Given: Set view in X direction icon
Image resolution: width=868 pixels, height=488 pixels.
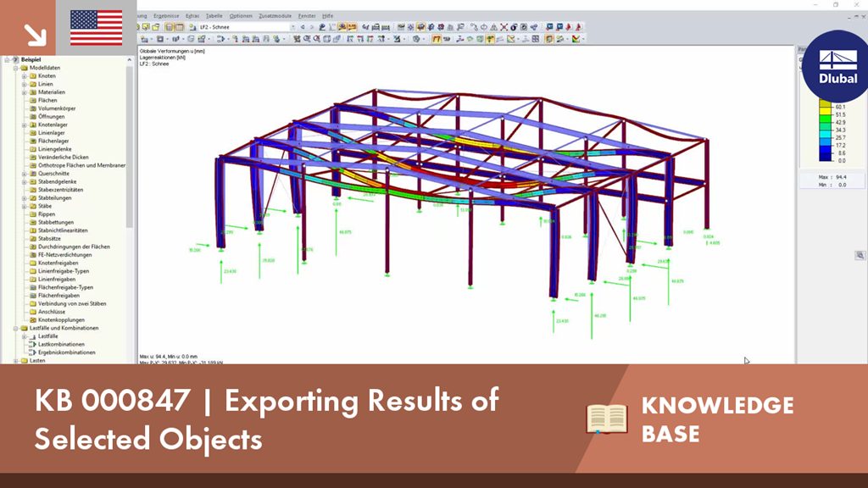Looking at the screenshot, I should (350, 39).
